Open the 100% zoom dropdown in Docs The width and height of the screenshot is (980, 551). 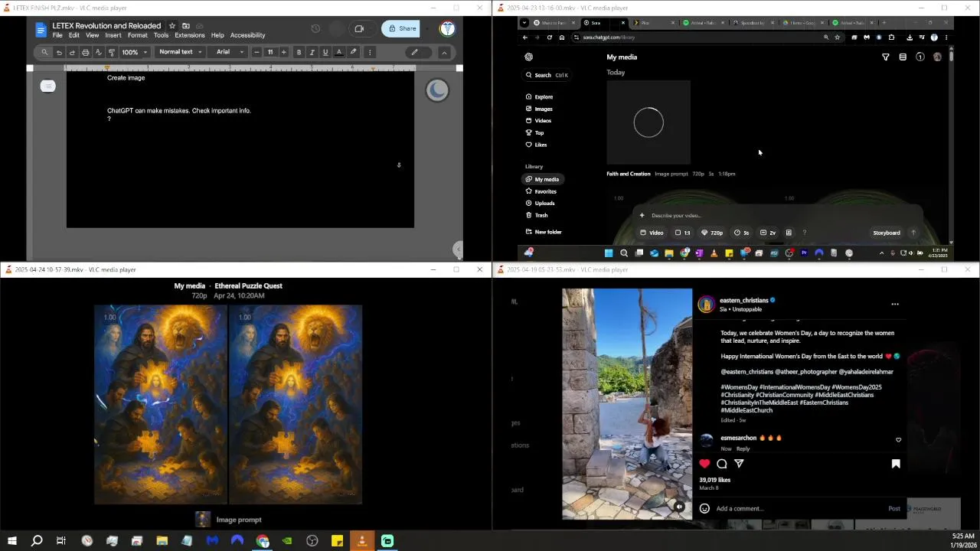coord(134,52)
